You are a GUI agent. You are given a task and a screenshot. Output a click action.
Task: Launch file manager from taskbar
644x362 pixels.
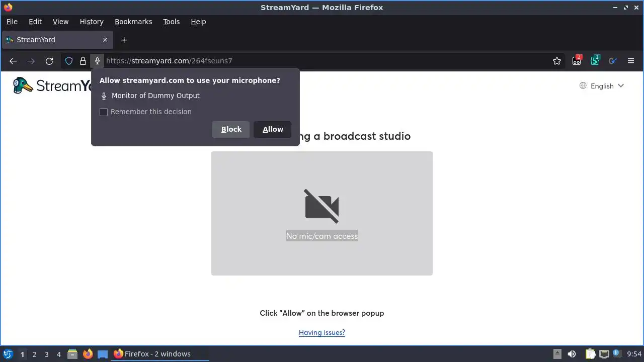click(72, 354)
